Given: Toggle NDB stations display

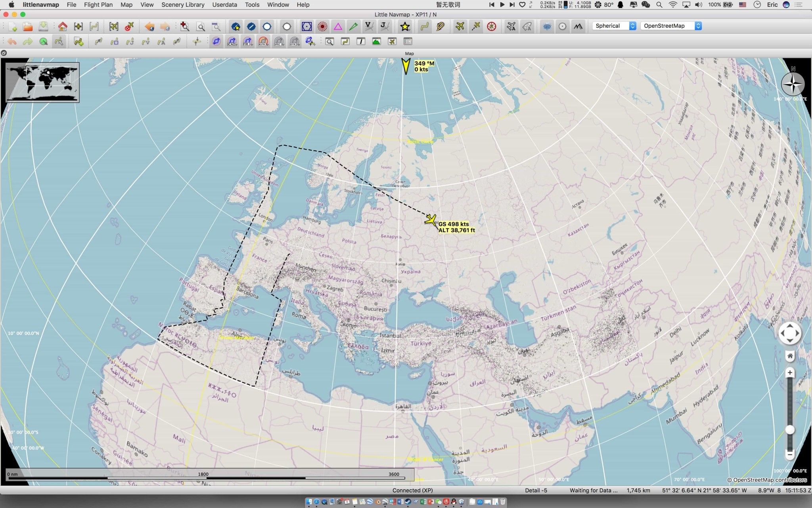Looking at the screenshot, I should [322, 27].
